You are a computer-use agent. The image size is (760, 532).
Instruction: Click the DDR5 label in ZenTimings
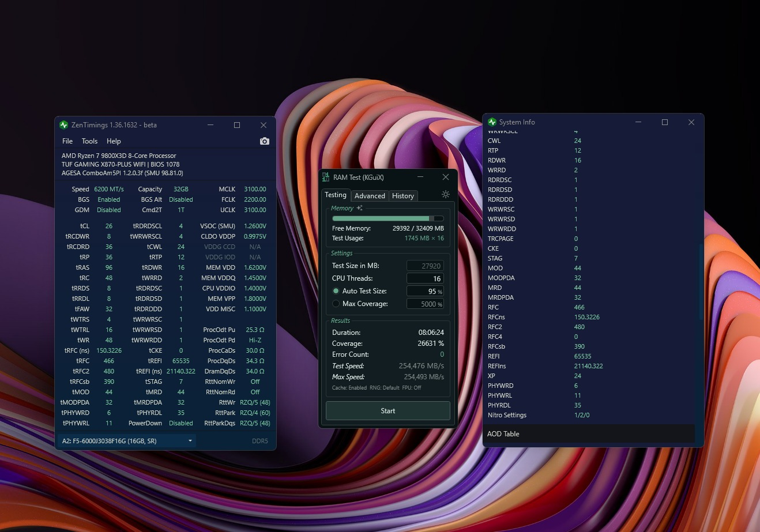260,441
